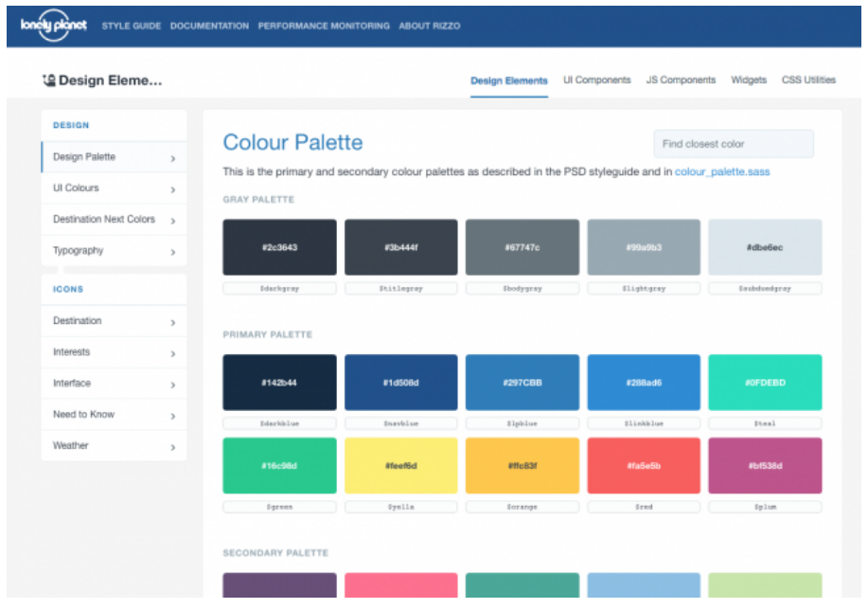
Task: Click the #2c3643 dark gray swatch
Action: (279, 247)
